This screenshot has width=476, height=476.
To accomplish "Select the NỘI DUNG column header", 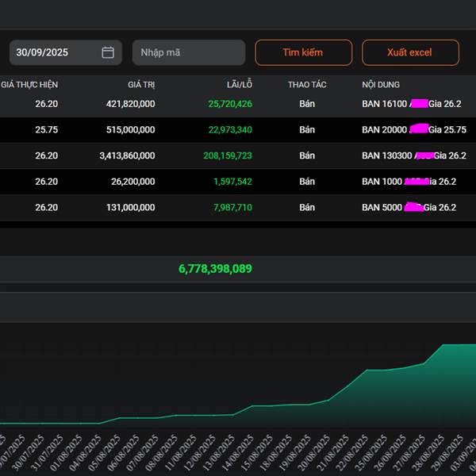I will 381,84.
